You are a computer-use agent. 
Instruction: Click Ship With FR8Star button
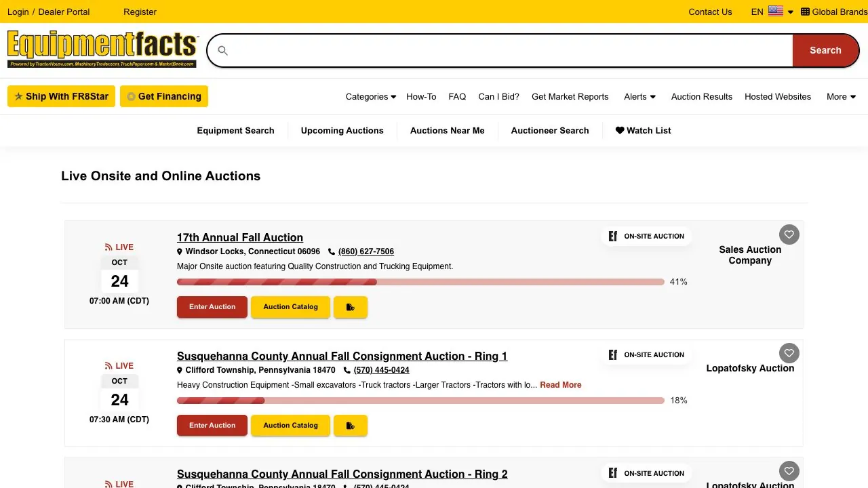[61, 96]
